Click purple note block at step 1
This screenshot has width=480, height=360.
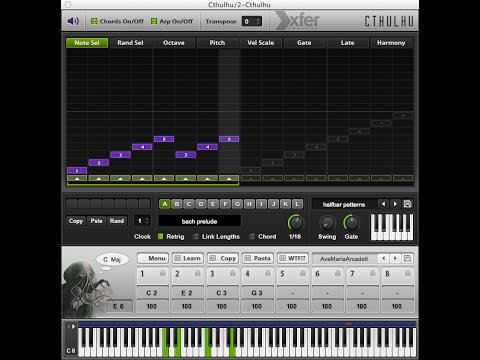point(77,170)
